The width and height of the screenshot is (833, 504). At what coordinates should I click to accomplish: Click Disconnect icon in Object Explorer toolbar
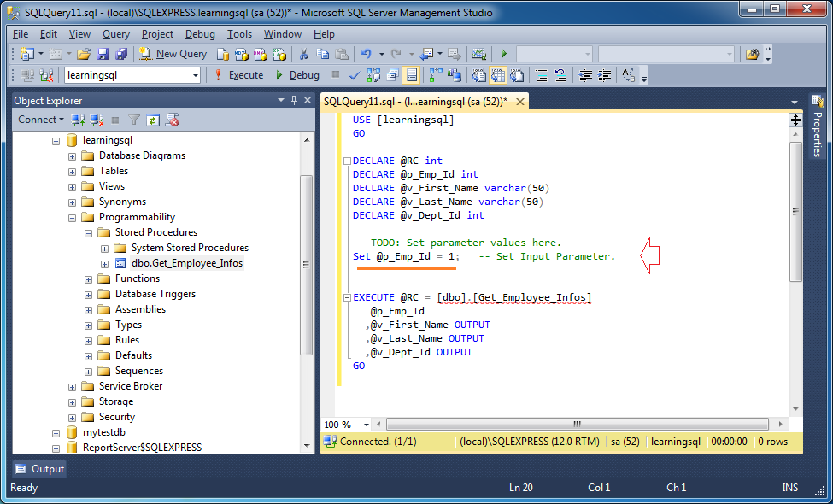(97, 120)
